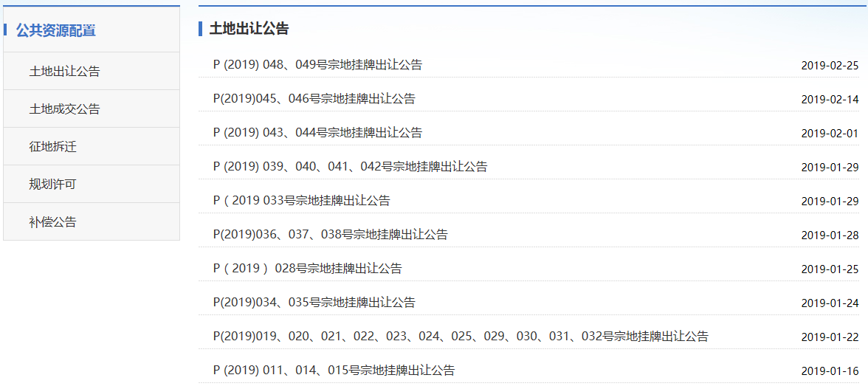
Task: Open the 048、049号宗地挂牌出让公告 notice
Action: 317,65
